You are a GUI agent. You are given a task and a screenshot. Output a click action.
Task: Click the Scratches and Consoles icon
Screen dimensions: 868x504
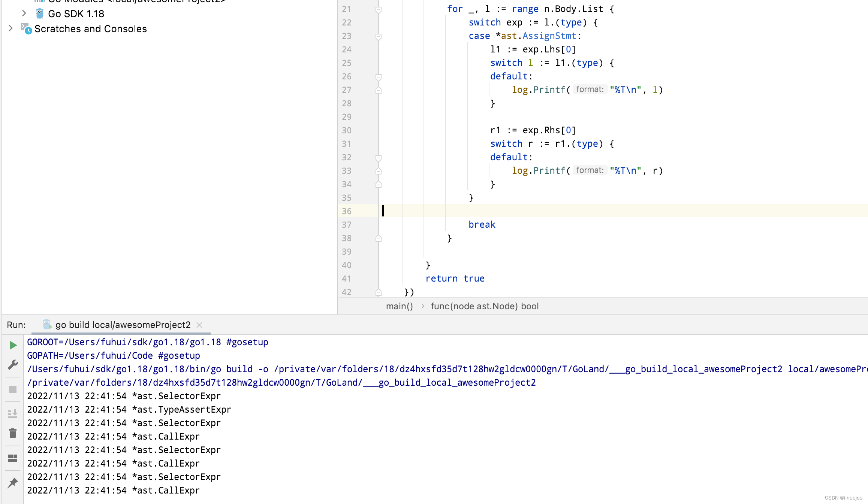(x=26, y=29)
